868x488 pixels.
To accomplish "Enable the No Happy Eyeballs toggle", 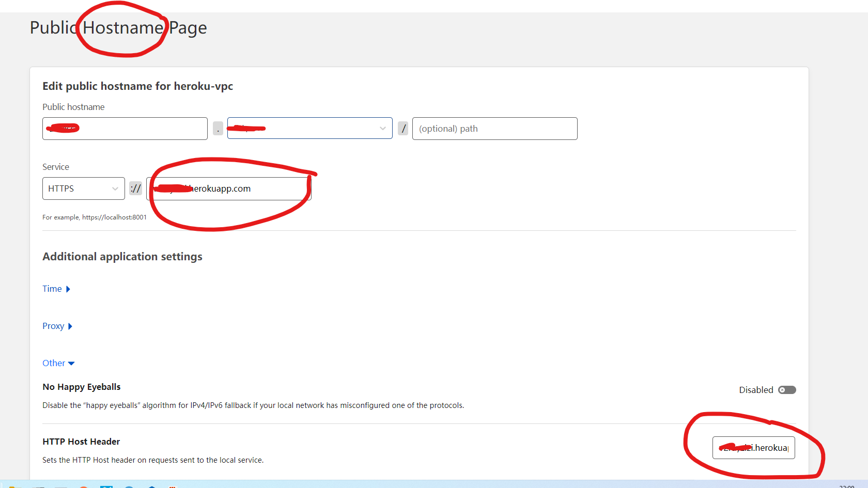I will point(786,390).
